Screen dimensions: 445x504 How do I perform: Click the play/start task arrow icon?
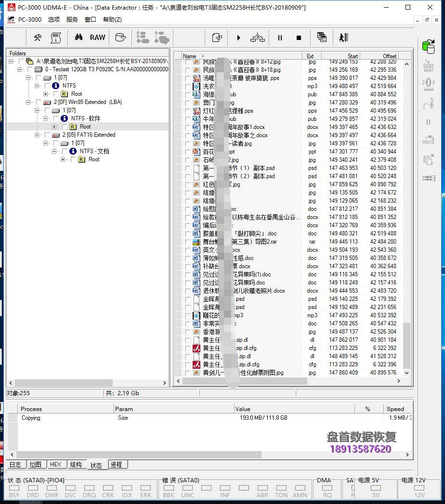(x=238, y=38)
